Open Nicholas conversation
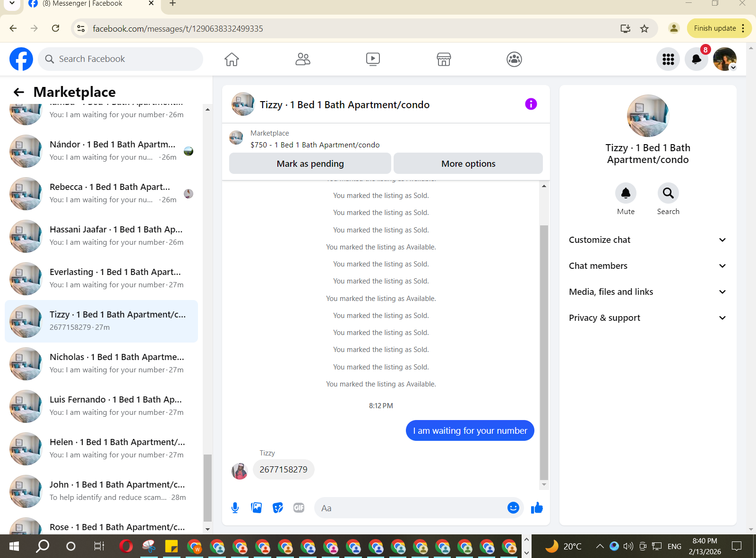Viewport: 756px width, 558px height. pos(102,363)
